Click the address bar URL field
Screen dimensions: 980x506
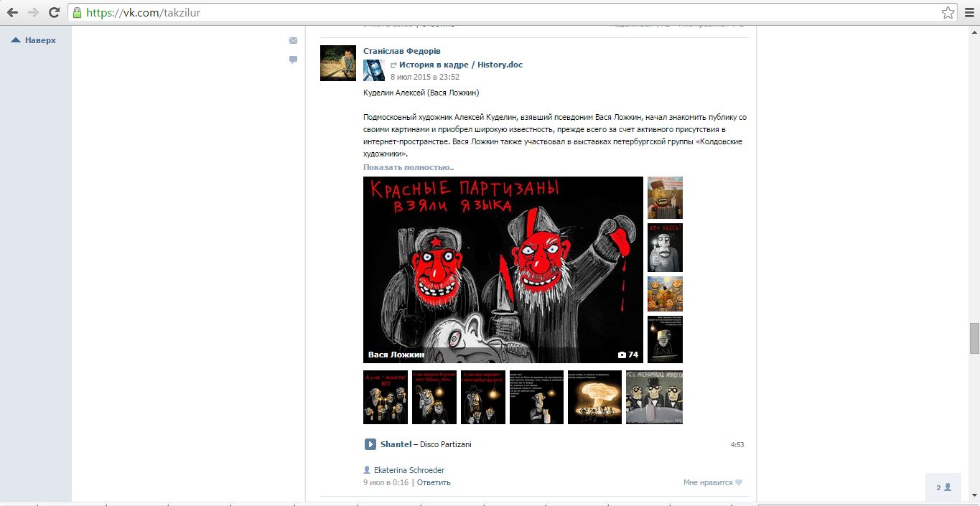pyautogui.click(x=503, y=12)
